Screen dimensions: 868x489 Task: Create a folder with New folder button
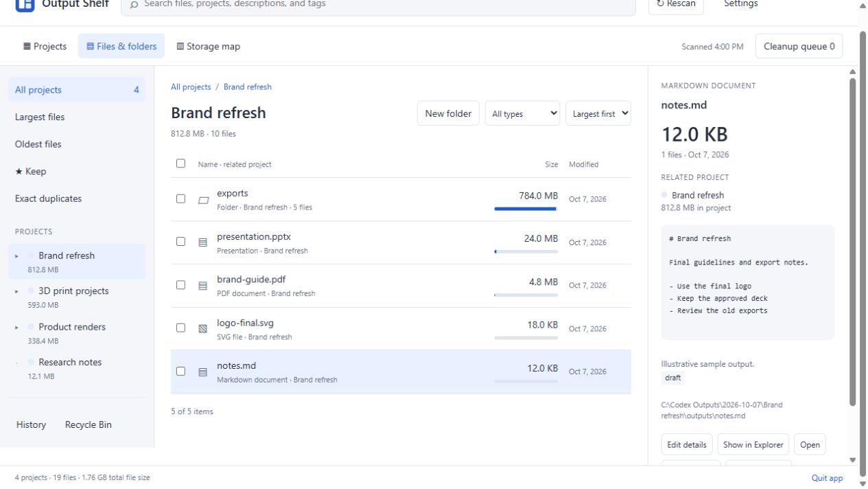[x=448, y=114]
